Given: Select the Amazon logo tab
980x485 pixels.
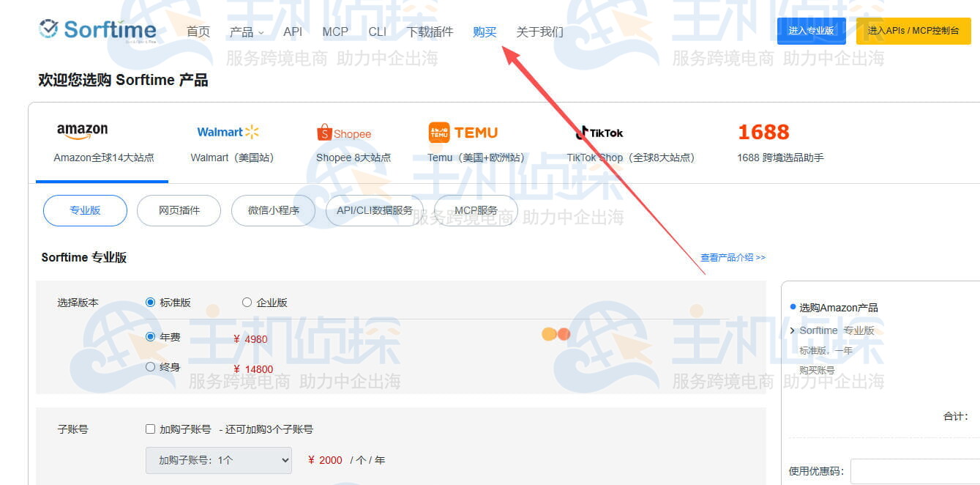Looking at the screenshot, I should tap(82, 131).
